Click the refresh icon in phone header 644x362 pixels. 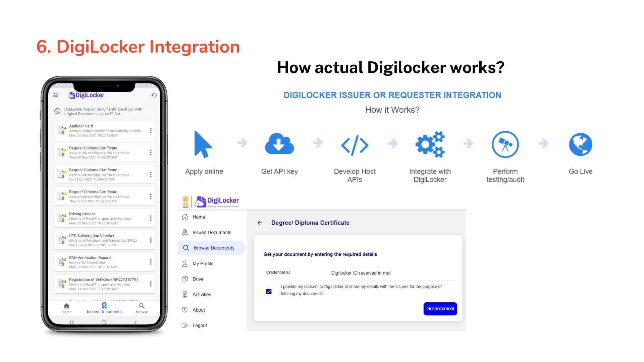click(x=154, y=96)
